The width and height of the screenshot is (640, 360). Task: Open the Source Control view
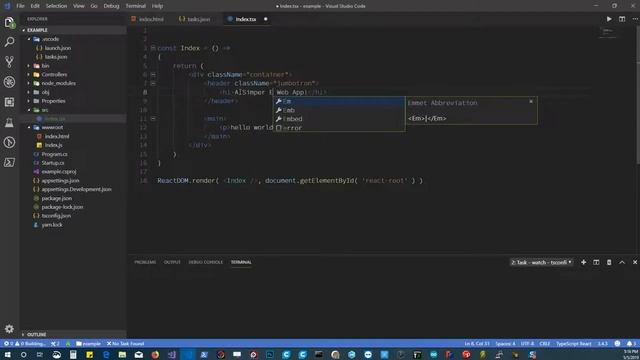click(9, 62)
